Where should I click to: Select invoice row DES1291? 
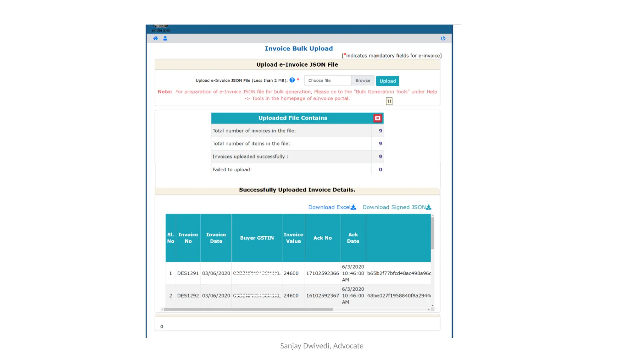click(188, 273)
